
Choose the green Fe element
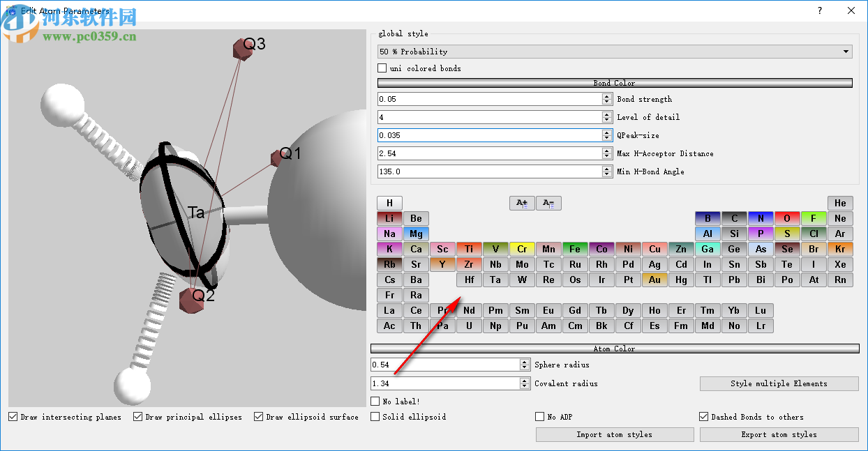tap(575, 249)
